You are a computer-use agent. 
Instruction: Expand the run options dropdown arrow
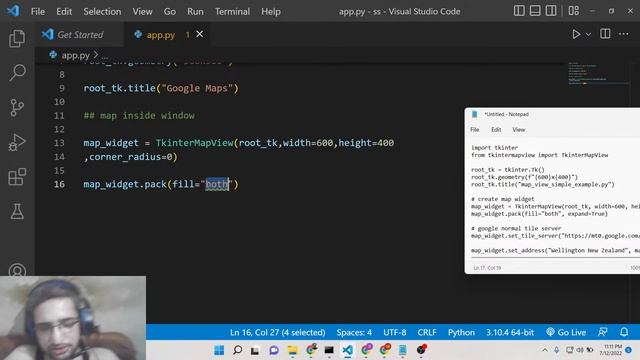[x=588, y=35]
